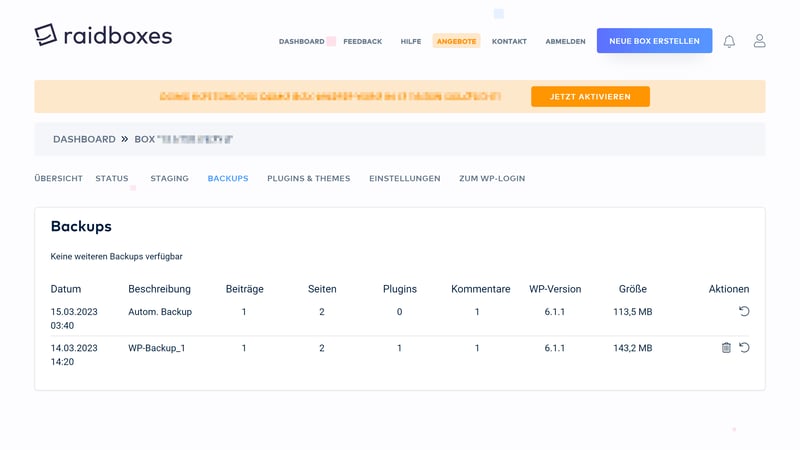Switch to the Übersicht tab
This screenshot has width=800, height=450.
click(58, 179)
